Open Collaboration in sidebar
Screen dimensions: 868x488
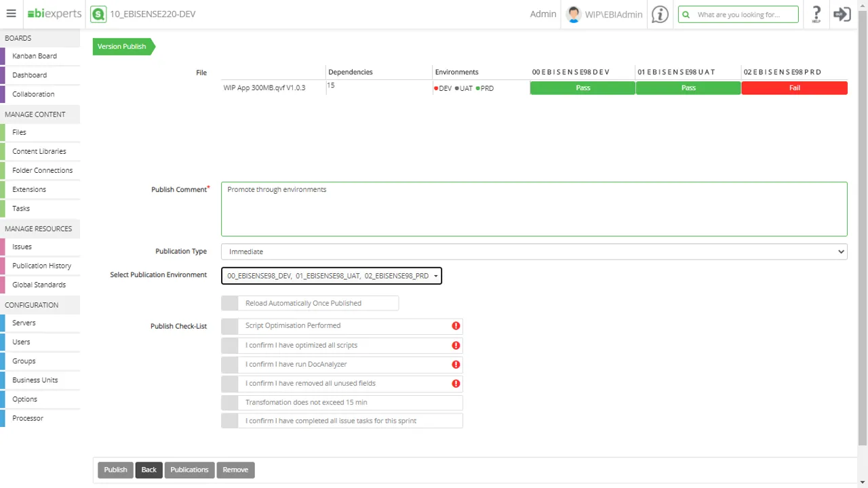(x=33, y=94)
